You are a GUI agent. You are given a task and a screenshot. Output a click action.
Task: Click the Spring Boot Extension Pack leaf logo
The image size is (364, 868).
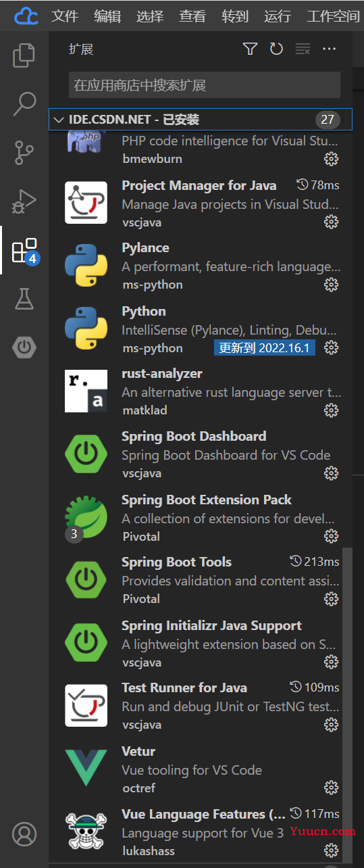click(86, 518)
